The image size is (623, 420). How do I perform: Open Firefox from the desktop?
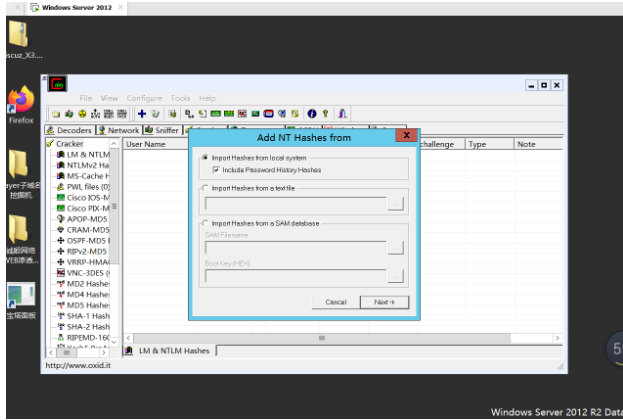21,105
